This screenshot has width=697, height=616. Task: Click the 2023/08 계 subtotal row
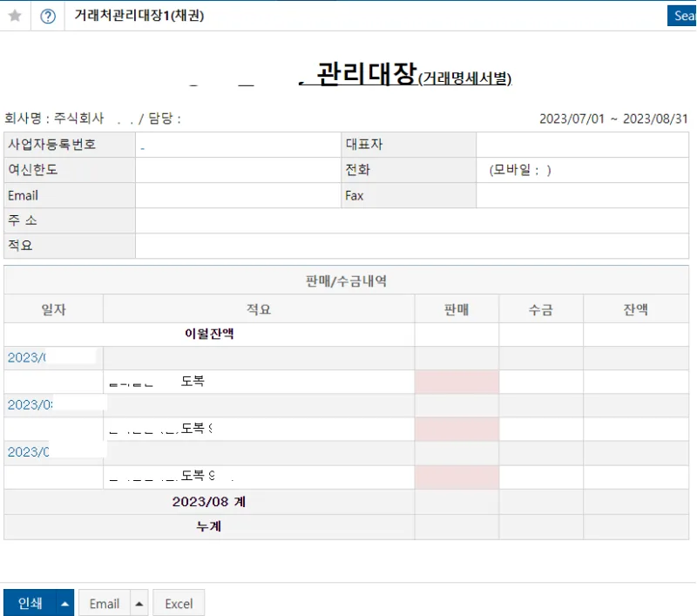346,502
